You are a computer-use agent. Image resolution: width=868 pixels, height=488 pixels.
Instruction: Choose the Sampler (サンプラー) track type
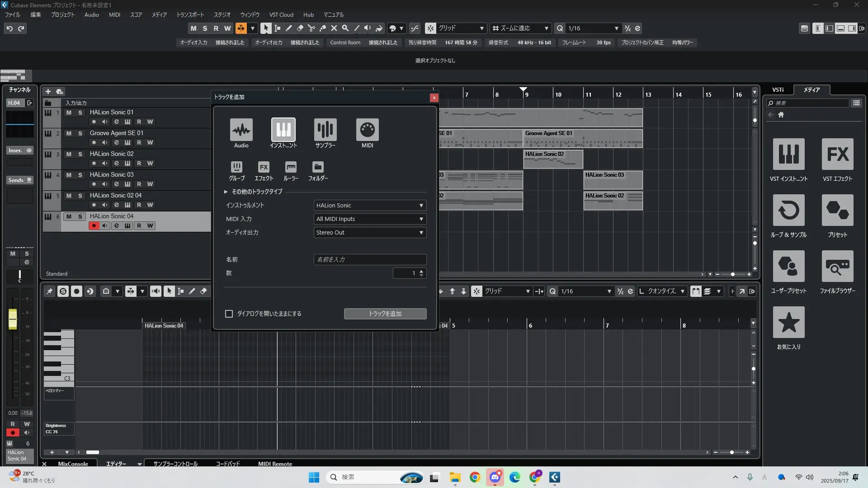point(325,130)
